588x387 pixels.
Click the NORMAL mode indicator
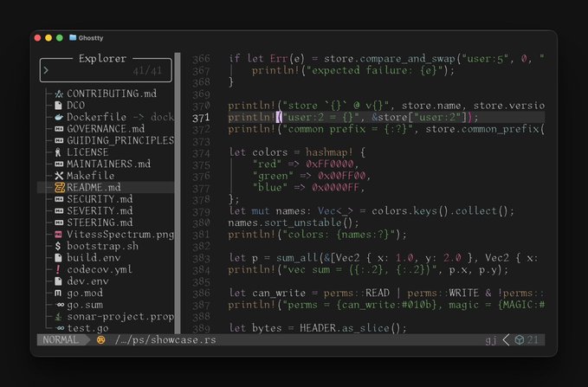61,339
